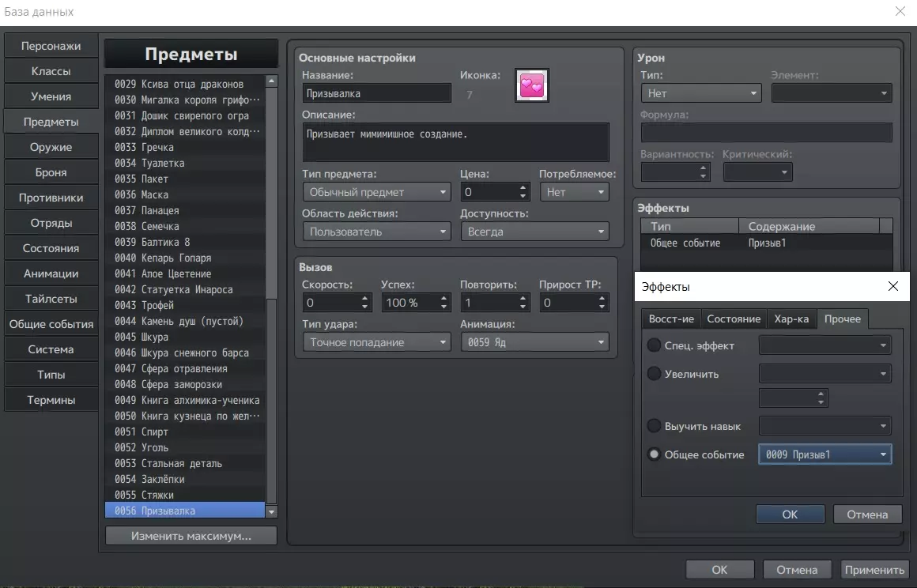Viewport: 917px width, 588px height.
Task: Open the Противники database section
Action: click(x=51, y=198)
